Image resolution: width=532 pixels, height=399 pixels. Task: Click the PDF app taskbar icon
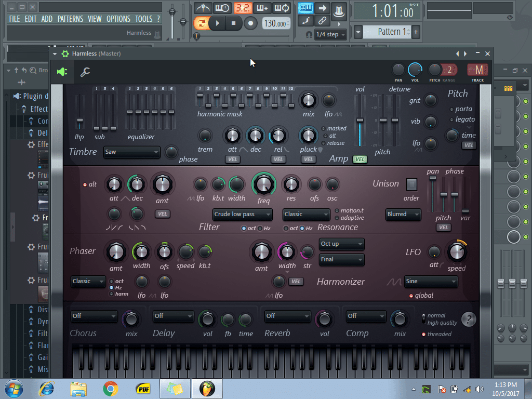point(143,389)
